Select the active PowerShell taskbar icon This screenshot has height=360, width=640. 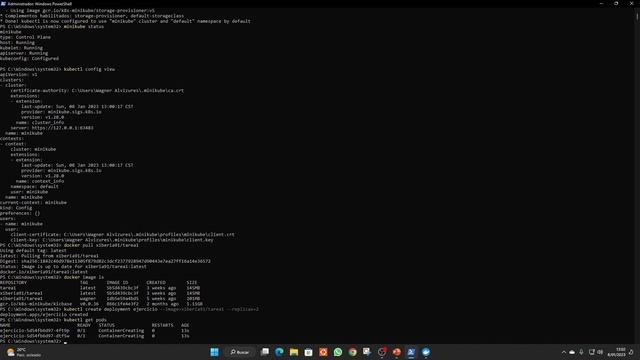coord(411,352)
